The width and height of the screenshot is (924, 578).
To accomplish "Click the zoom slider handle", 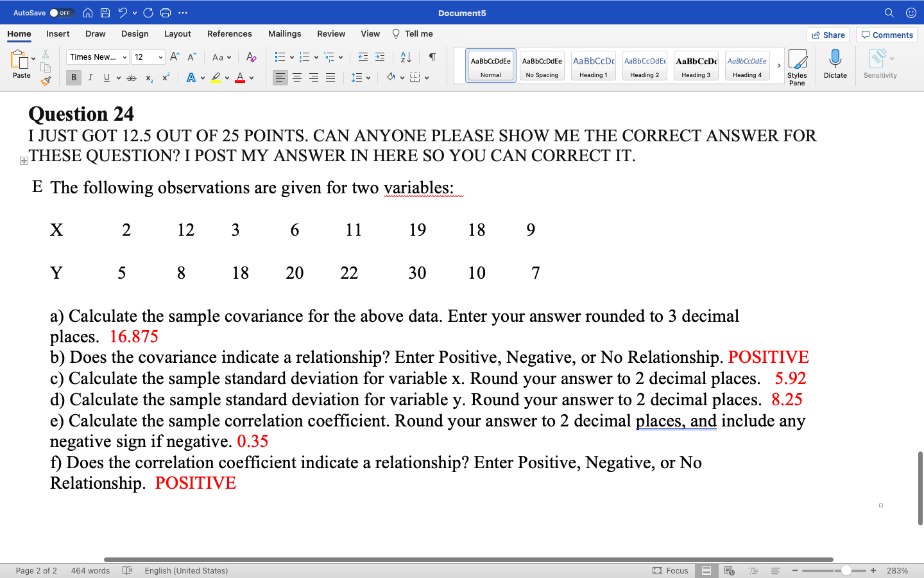I will tap(846, 570).
